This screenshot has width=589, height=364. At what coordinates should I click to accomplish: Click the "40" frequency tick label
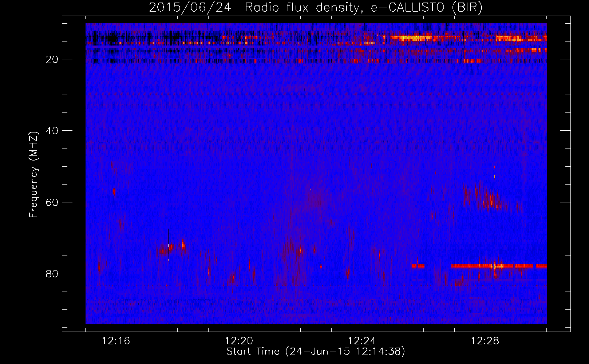52,131
